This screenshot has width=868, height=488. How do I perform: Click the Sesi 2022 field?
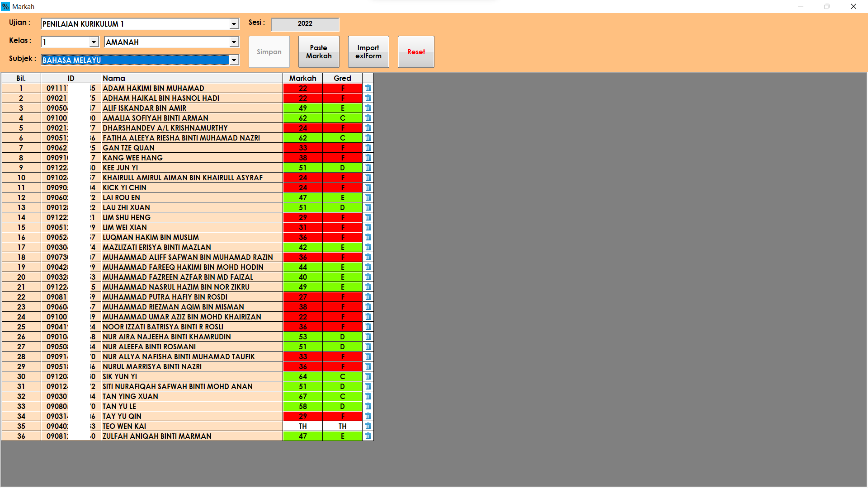click(305, 23)
